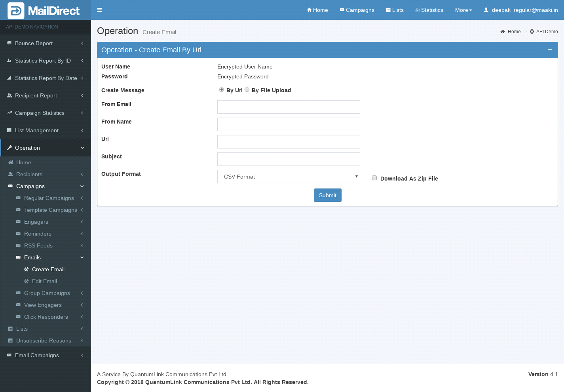Screen dimensions: 564x392
Task: Open Statistics in the top navigation
Action: coord(429,10)
